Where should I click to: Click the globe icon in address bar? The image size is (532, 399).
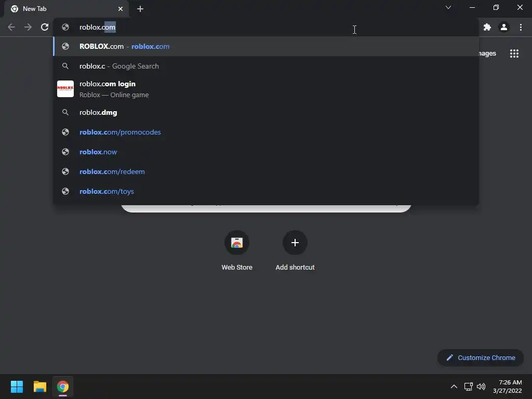[x=65, y=27]
